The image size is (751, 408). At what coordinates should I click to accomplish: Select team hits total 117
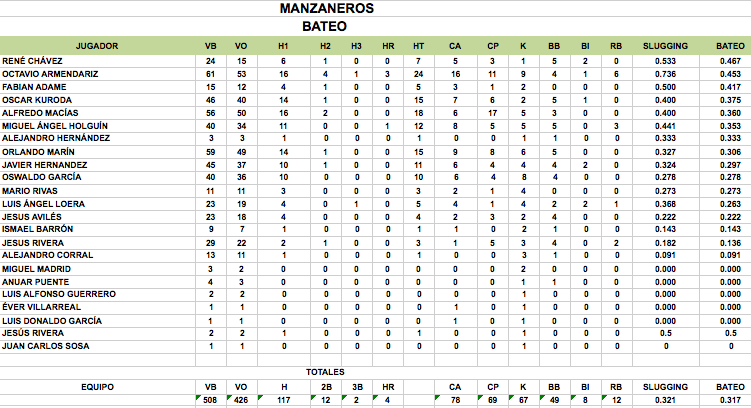(x=283, y=399)
